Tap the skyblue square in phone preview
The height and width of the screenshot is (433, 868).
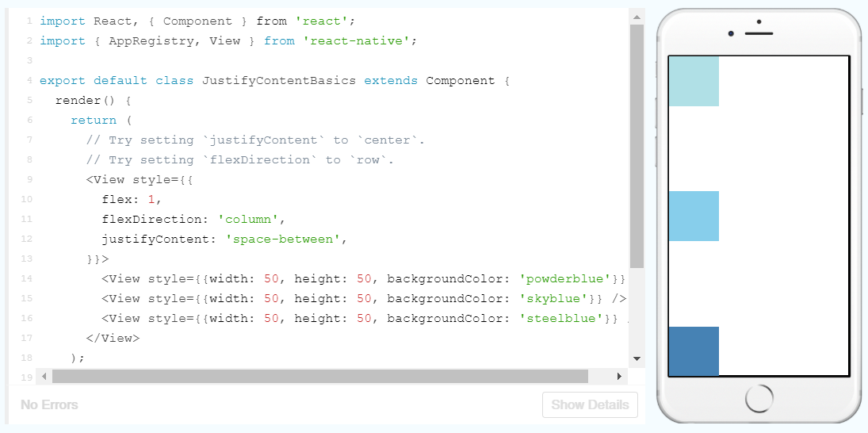[x=694, y=216]
